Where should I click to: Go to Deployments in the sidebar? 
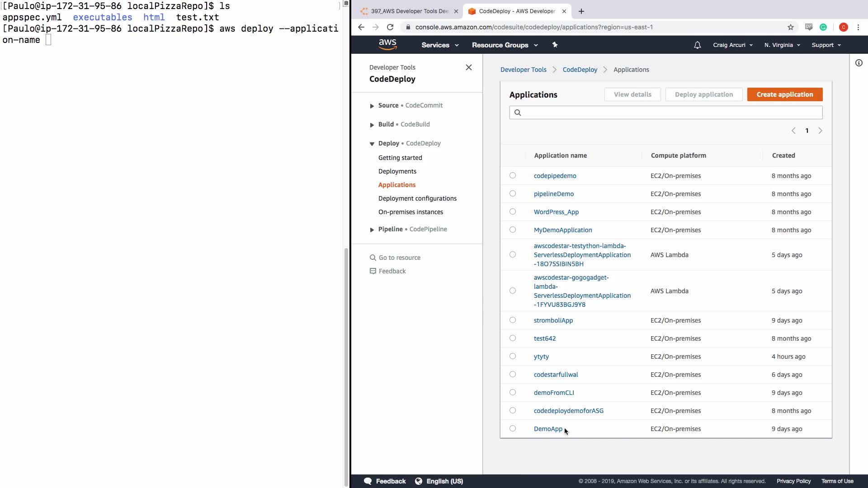coord(397,171)
